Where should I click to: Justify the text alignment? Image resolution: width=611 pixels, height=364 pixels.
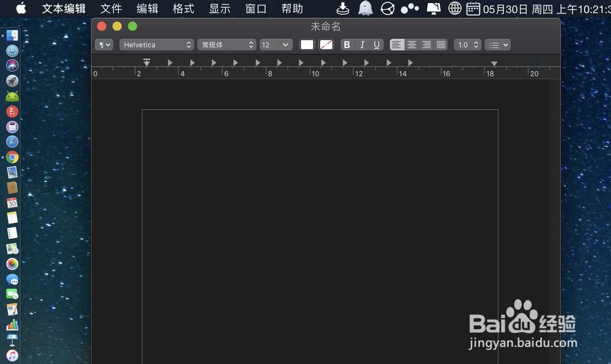point(441,45)
